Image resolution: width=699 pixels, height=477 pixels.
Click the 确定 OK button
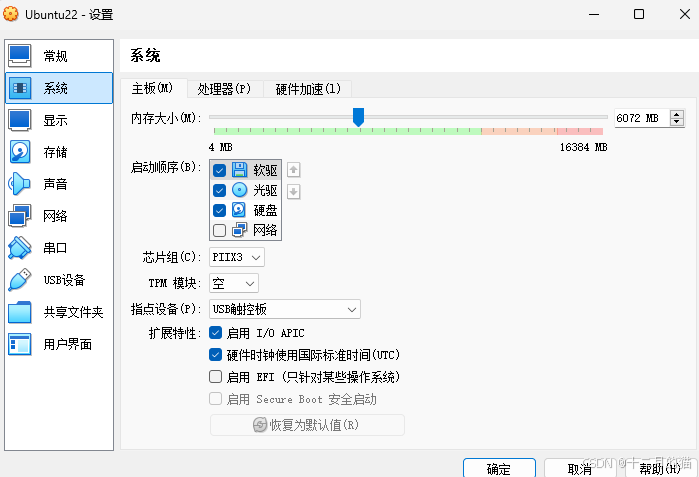click(499, 468)
